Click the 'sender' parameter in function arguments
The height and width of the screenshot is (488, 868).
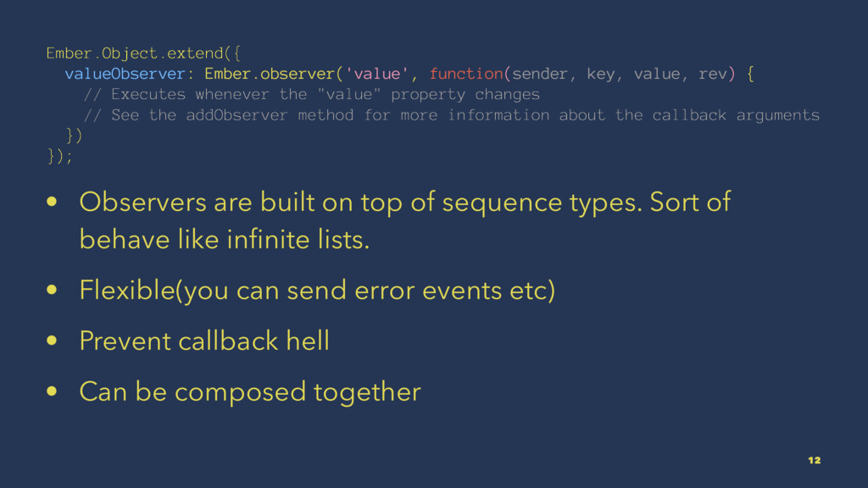tap(540, 75)
